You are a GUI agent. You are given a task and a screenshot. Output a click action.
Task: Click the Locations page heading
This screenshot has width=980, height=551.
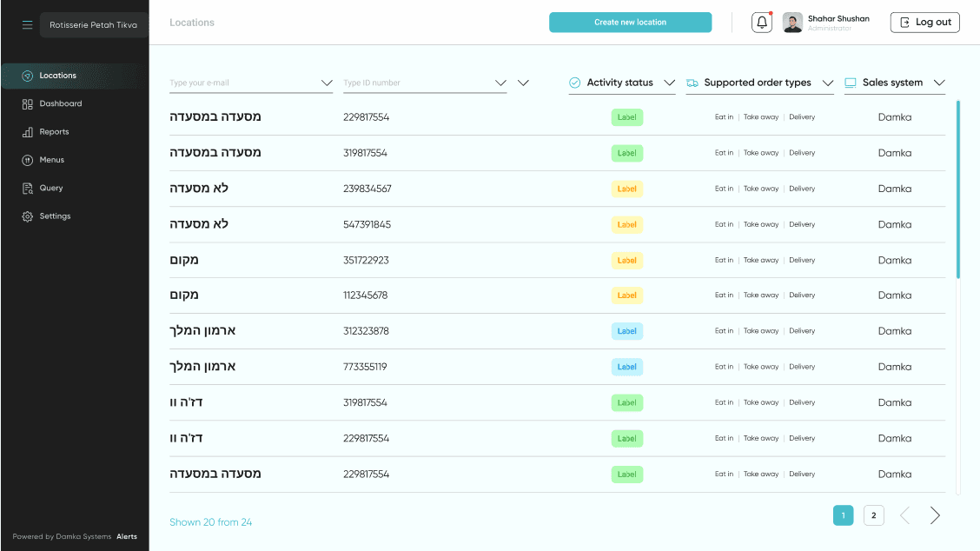pyautogui.click(x=192, y=23)
